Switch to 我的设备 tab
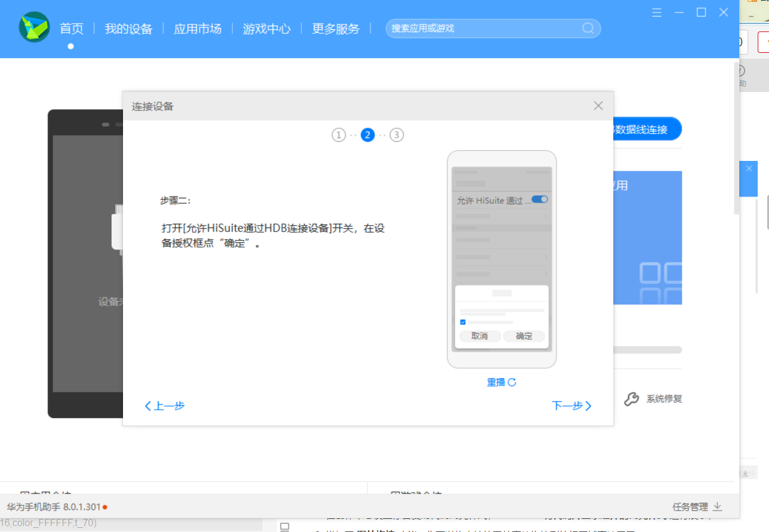Screen dimensions: 769x532 128,28
